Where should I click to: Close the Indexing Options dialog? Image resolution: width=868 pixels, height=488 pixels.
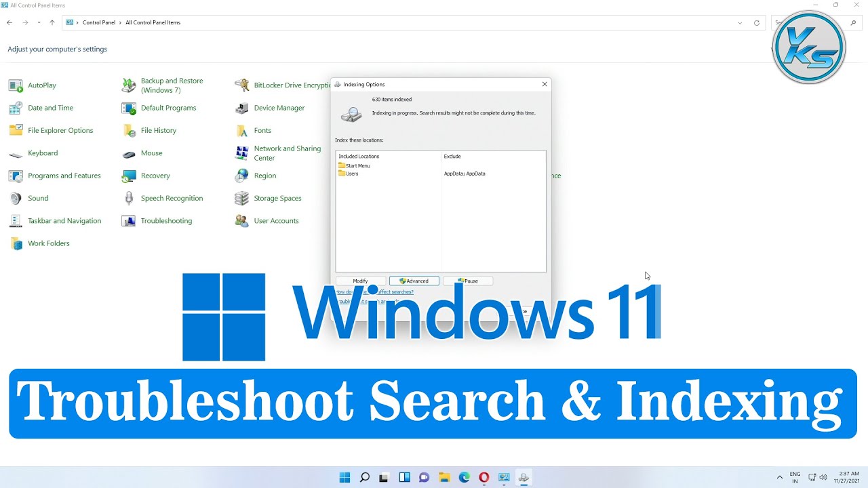tap(545, 84)
